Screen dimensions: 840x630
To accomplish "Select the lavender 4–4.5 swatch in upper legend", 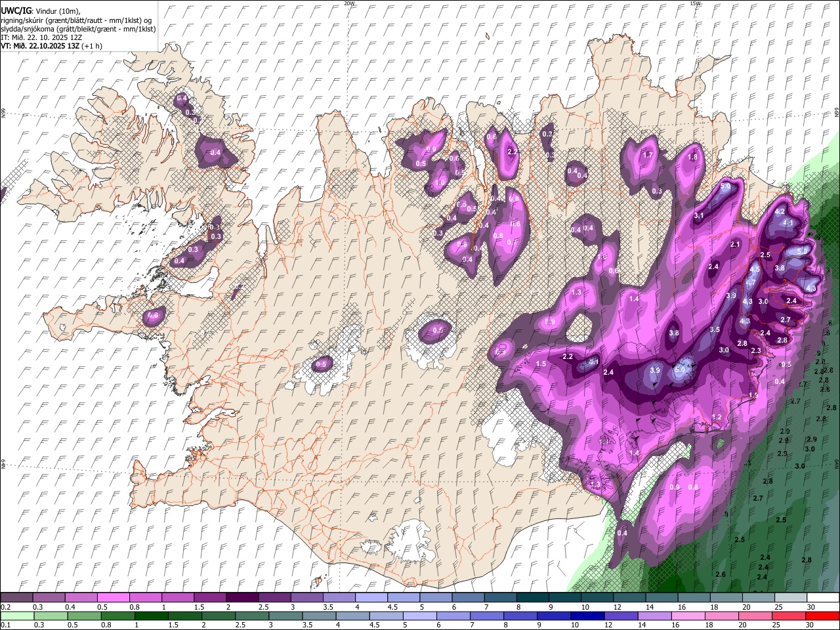I will point(370,598).
